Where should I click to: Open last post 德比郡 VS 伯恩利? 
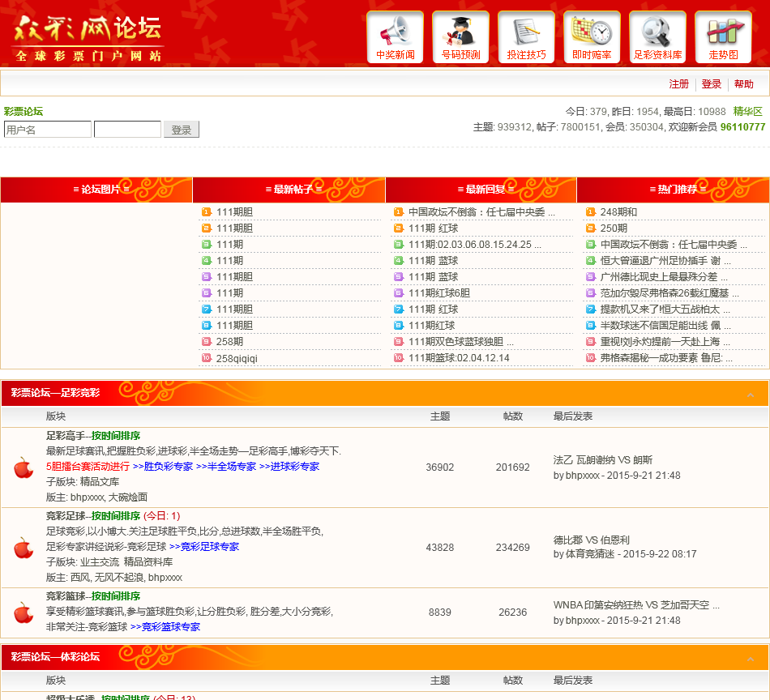591,540
